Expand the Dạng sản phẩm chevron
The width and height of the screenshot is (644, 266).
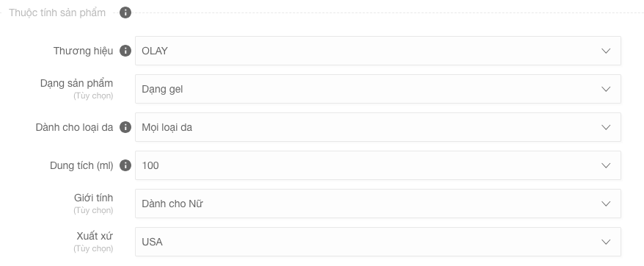pyautogui.click(x=606, y=89)
